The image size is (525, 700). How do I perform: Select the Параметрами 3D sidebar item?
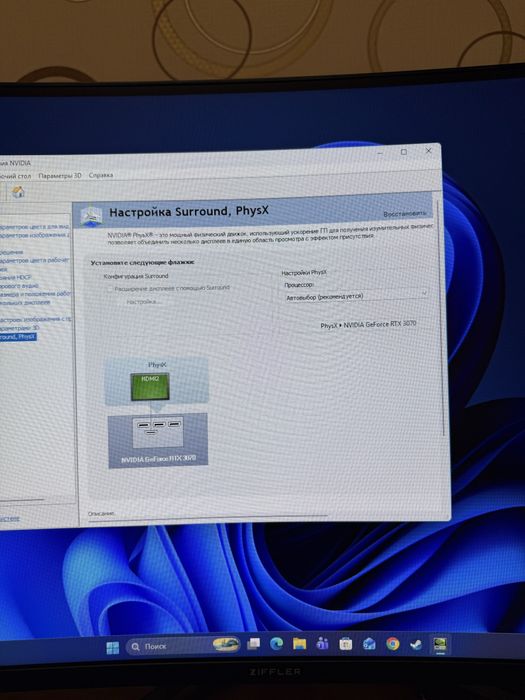pyautogui.click(x=19, y=328)
